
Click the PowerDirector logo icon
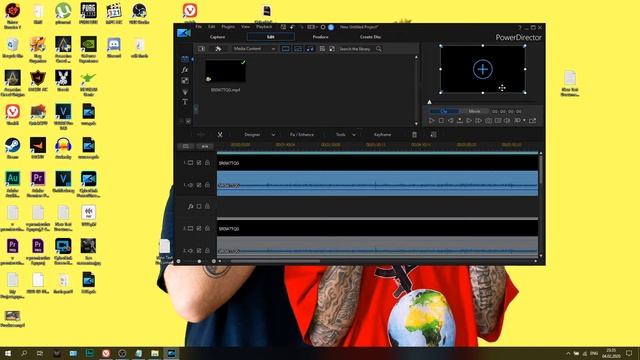(184, 33)
